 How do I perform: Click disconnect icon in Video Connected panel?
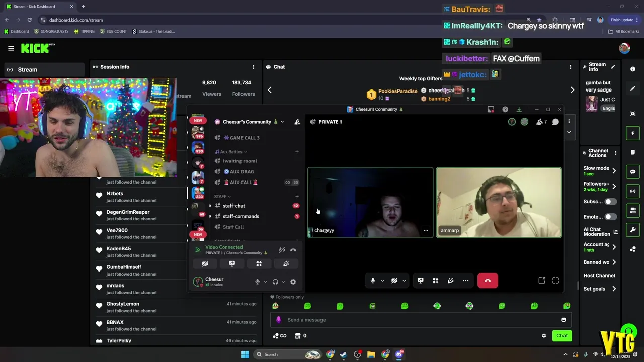coord(293,250)
